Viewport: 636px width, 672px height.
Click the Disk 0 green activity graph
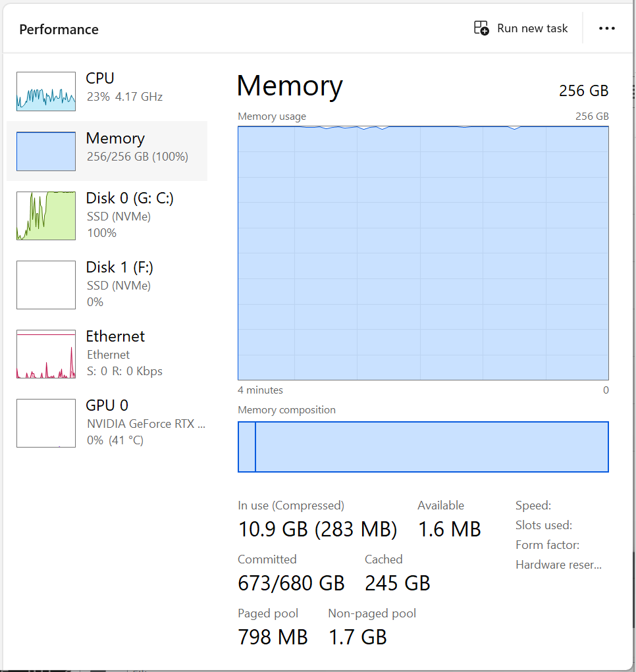pyautogui.click(x=46, y=216)
